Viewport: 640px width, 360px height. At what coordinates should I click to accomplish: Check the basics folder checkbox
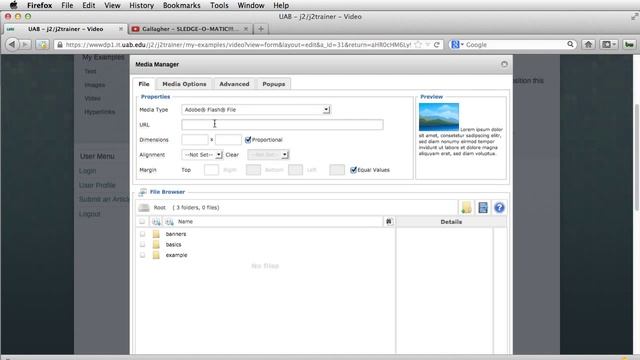(x=142, y=244)
